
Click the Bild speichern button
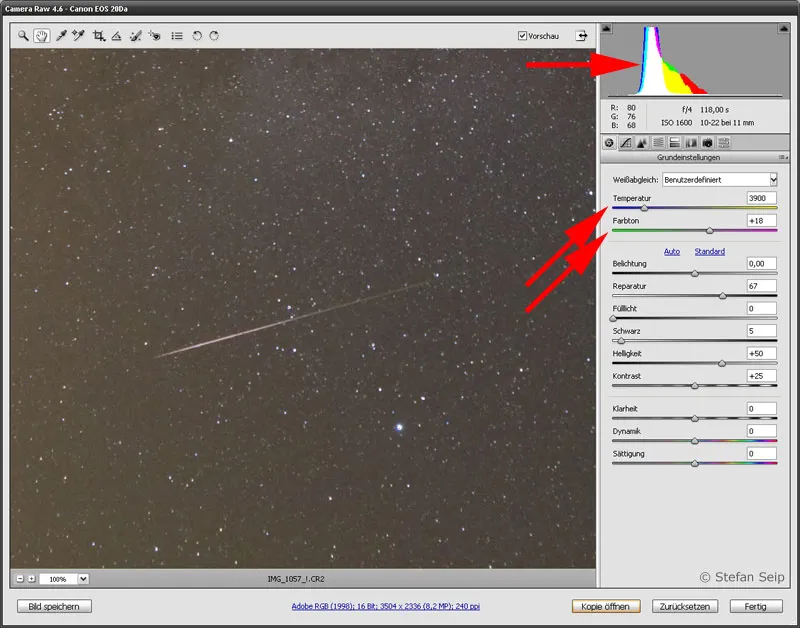click(54, 607)
